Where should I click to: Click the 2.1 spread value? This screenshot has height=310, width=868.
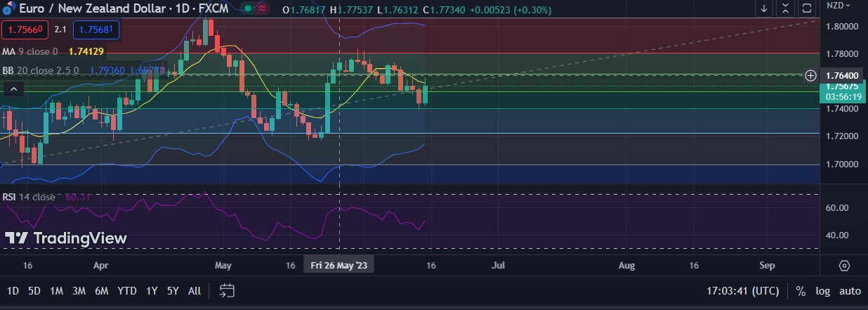tap(61, 30)
